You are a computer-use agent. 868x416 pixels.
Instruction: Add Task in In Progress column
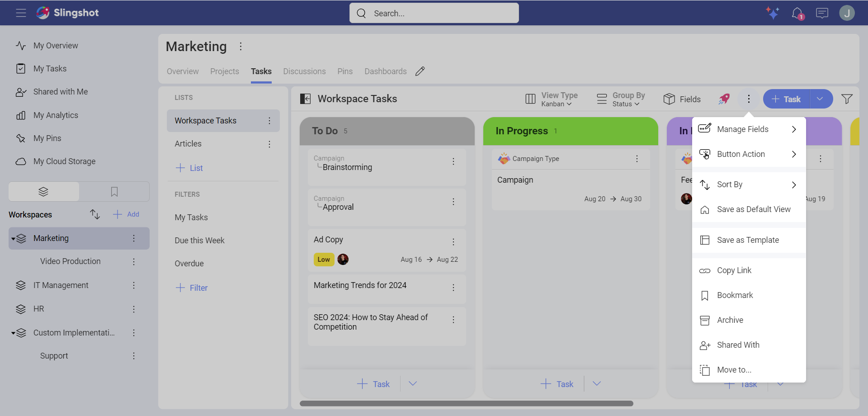pyautogui.click(x=557, y=384)
